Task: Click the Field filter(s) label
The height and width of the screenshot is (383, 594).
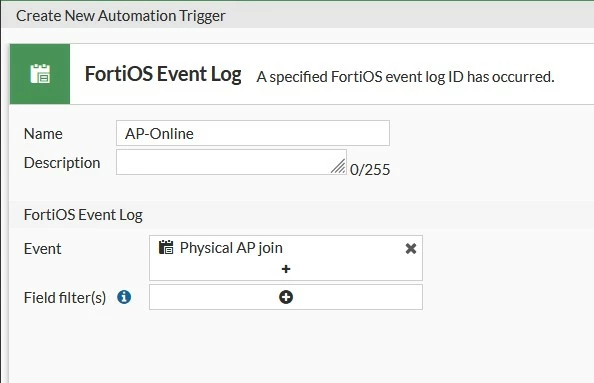Action: 65,298
